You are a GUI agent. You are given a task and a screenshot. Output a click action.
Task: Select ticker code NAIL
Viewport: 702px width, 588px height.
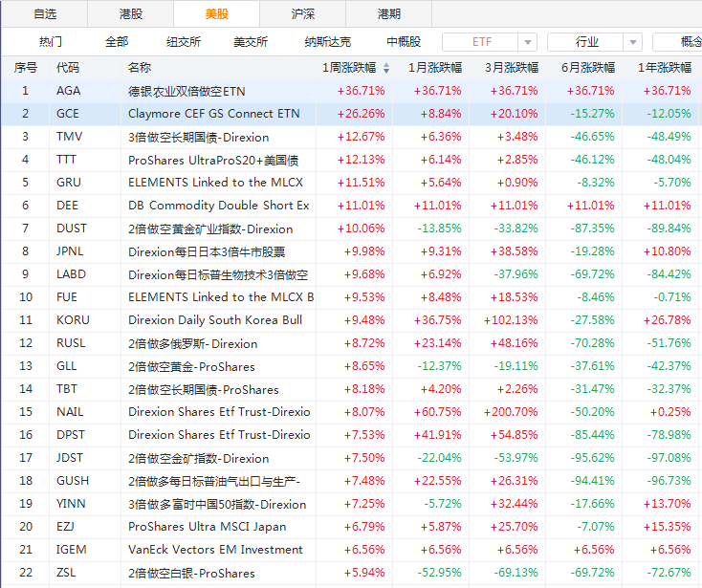[x=70, y=412]
